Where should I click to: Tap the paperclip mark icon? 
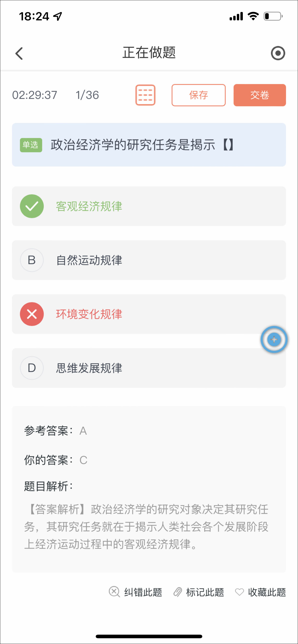tap(178, 592)
